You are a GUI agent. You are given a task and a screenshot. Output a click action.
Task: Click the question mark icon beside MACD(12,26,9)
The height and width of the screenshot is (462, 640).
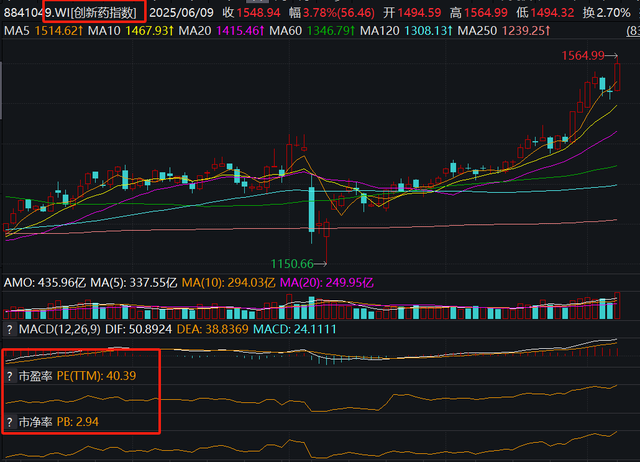coord(10,329)
